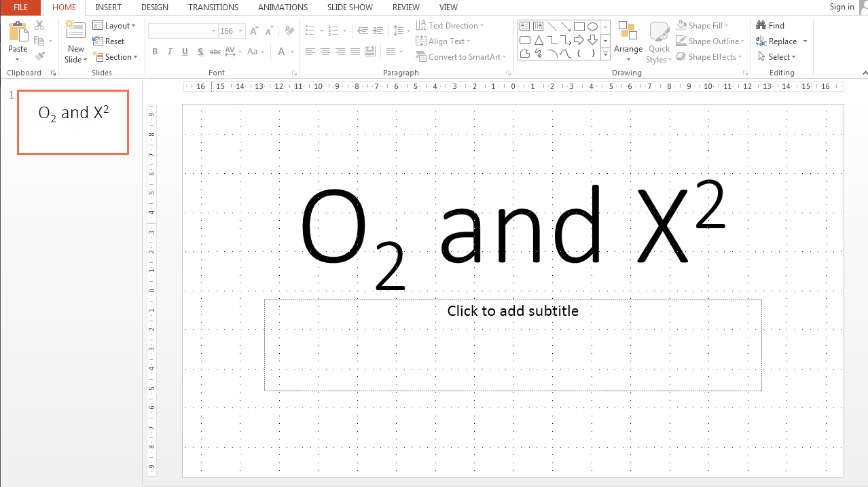
Task: Open the Change Case Aa dropdown
Action: click(x=256, y=52)
